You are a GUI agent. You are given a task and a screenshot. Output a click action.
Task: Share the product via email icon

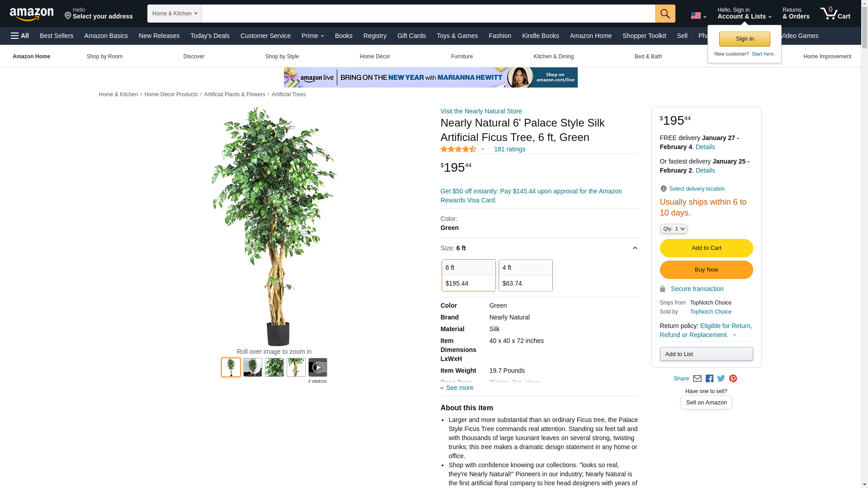[697, 379]
